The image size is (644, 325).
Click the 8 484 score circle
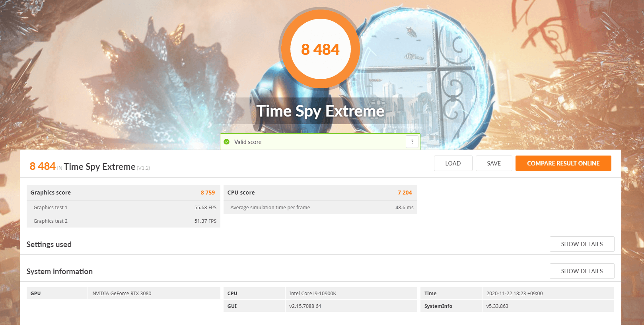coord(320,49)
